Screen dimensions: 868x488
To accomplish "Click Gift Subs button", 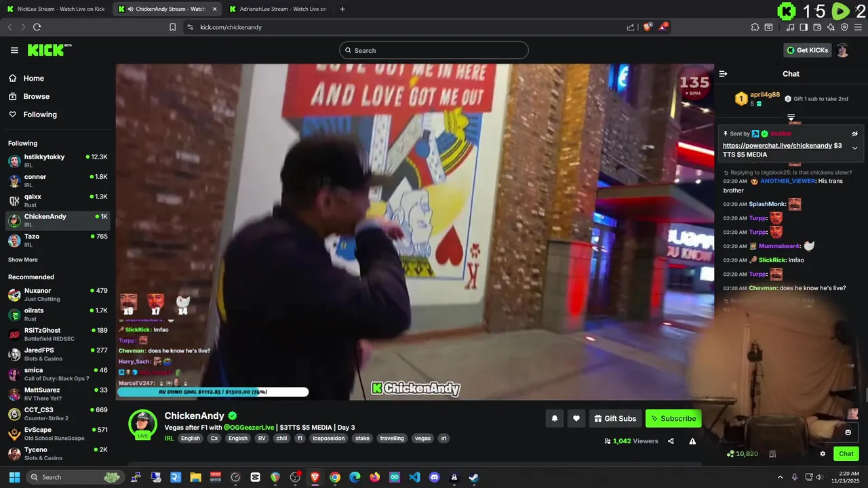I will (615, 419).
